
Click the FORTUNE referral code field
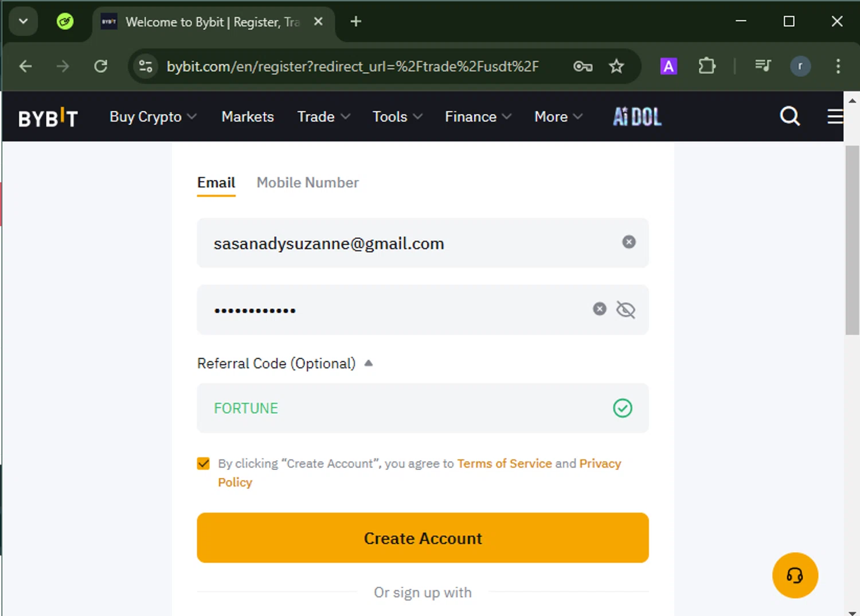[423, 408]
